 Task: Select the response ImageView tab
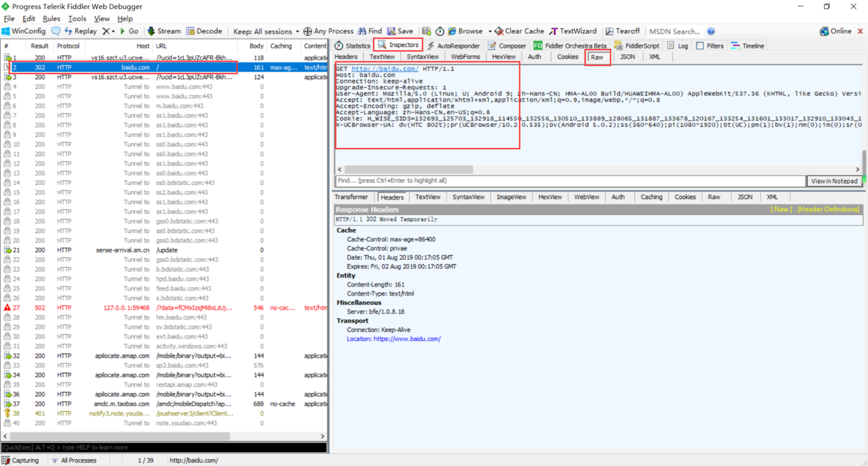click(511, 197)
